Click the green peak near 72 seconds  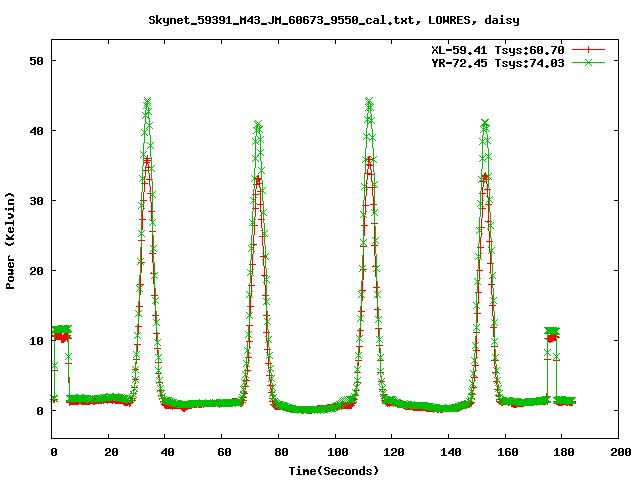pyautogui.click(x=258, y=124)
